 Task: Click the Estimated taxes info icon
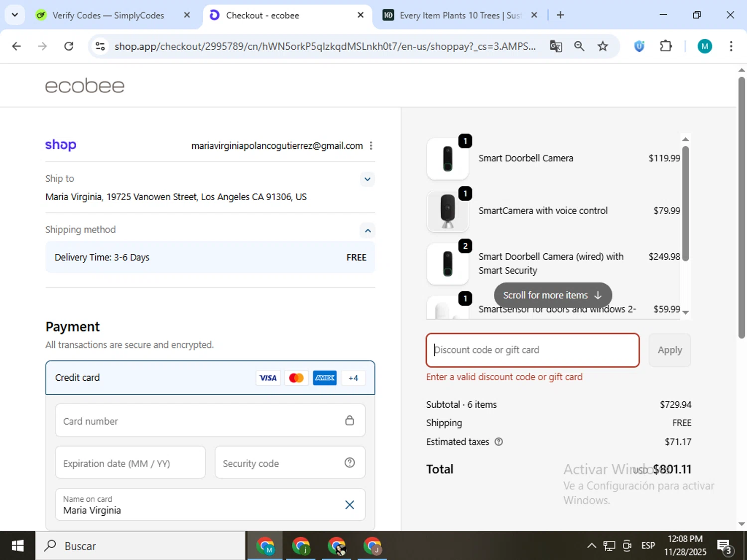pyautogui.click(x=498, y=442)
